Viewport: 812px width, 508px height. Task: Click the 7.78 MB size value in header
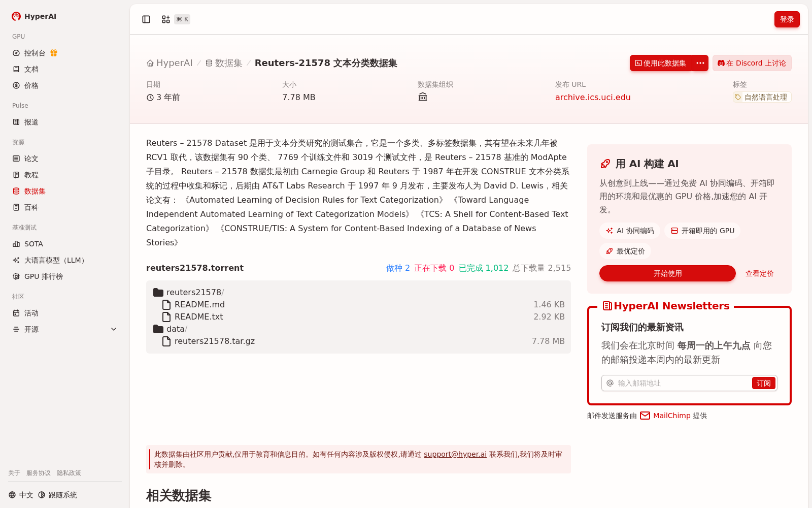click(299, 97)
